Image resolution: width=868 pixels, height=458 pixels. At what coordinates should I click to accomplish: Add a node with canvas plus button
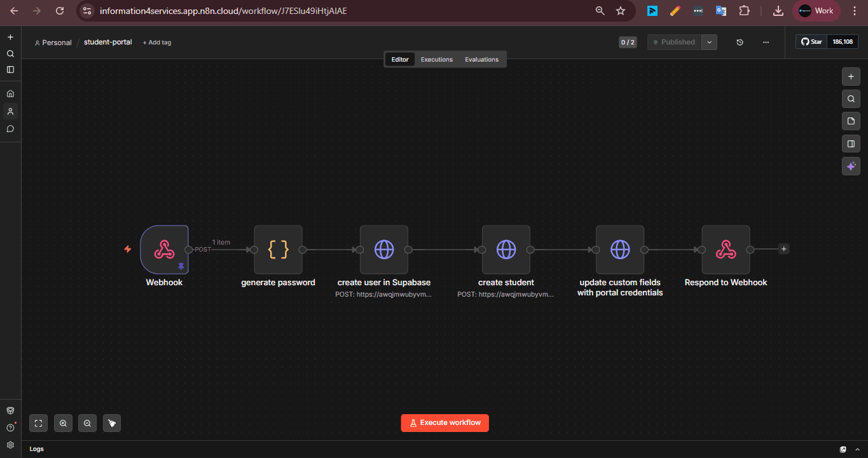click(851, 76)
